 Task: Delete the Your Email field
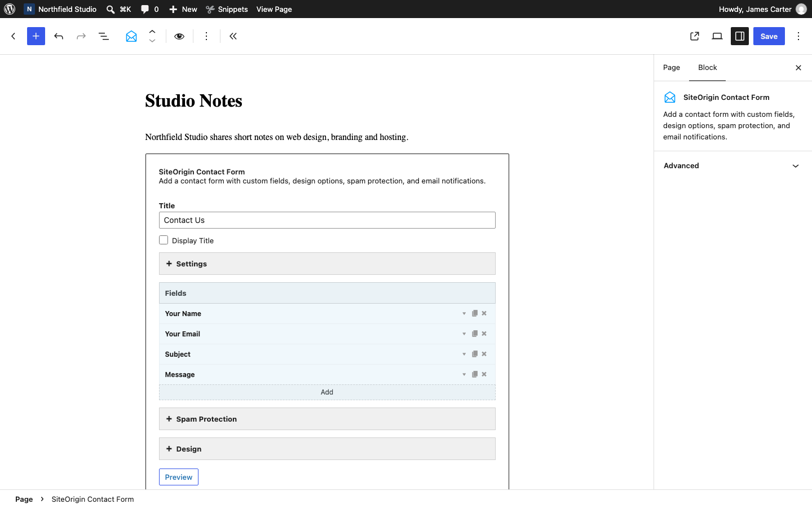[x=484, y=334]
